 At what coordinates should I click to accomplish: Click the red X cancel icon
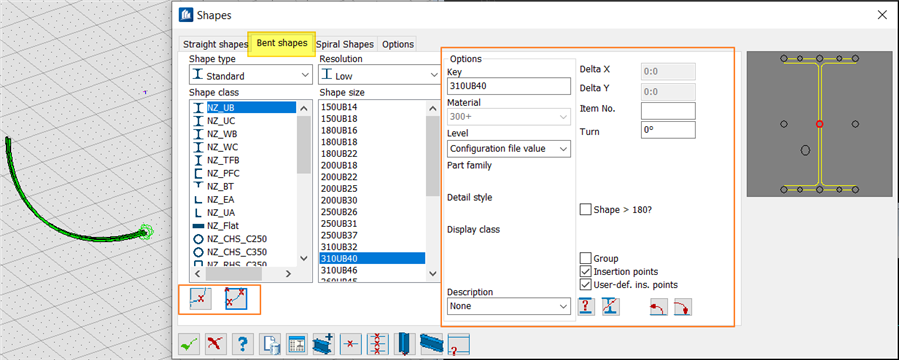tap(216, 344)
